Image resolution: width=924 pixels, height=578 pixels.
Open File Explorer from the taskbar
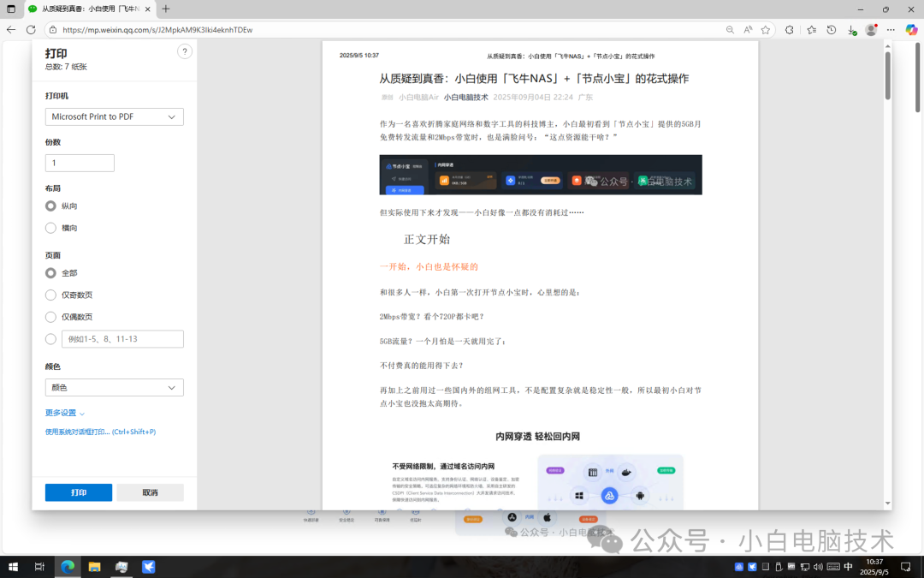pos(94,567)
